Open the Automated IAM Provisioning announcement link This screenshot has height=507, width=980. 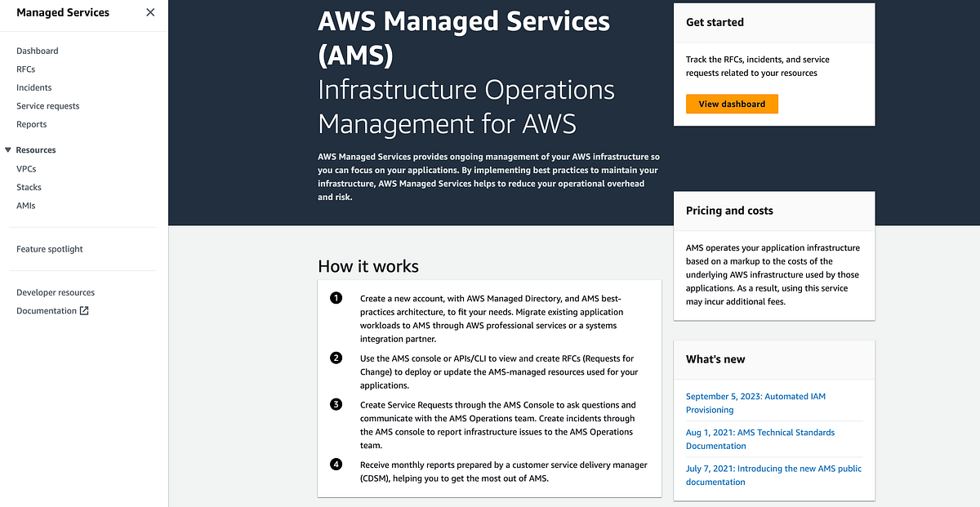(x=755, y=402)
